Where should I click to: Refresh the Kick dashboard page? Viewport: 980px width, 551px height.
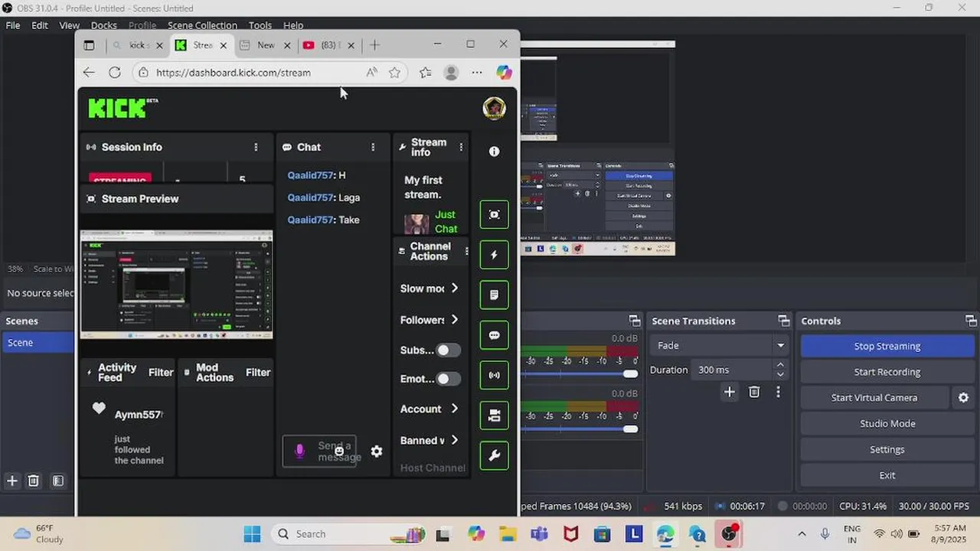115,72
